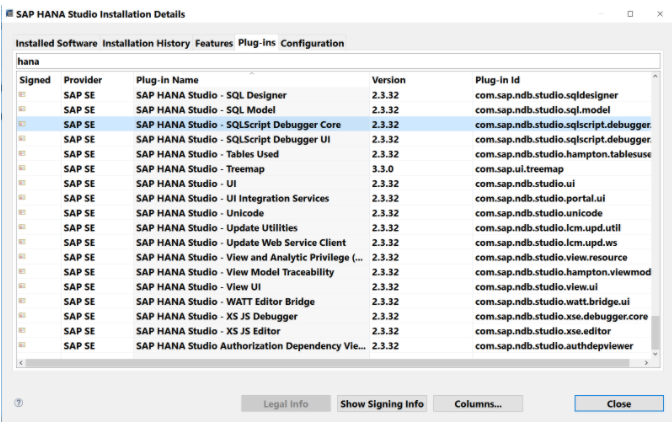Select 'SAP HANA Studio - Treemap' row

click(334, 169)
